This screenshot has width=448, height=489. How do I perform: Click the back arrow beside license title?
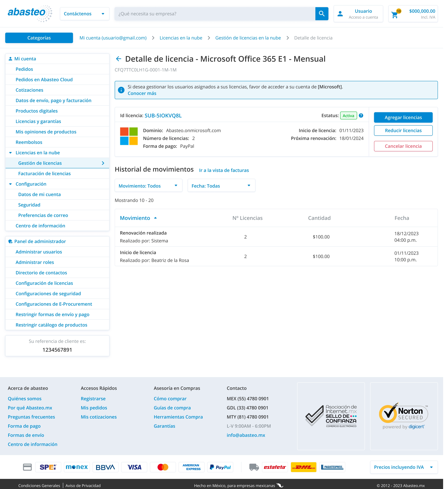point(119,59)
